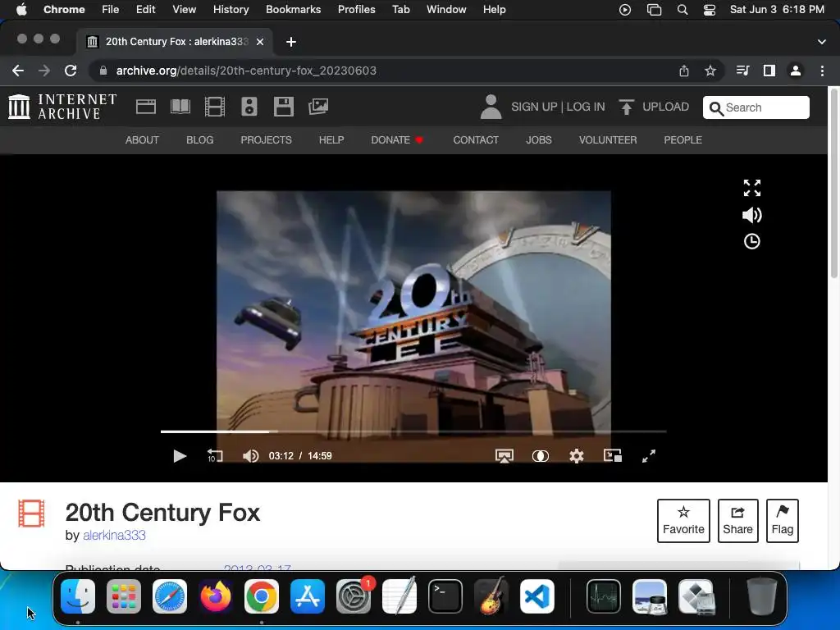Viewport: 840px width, 630px height.
Task: Share the page from the address bar
Action: click(x=683, y=71)
